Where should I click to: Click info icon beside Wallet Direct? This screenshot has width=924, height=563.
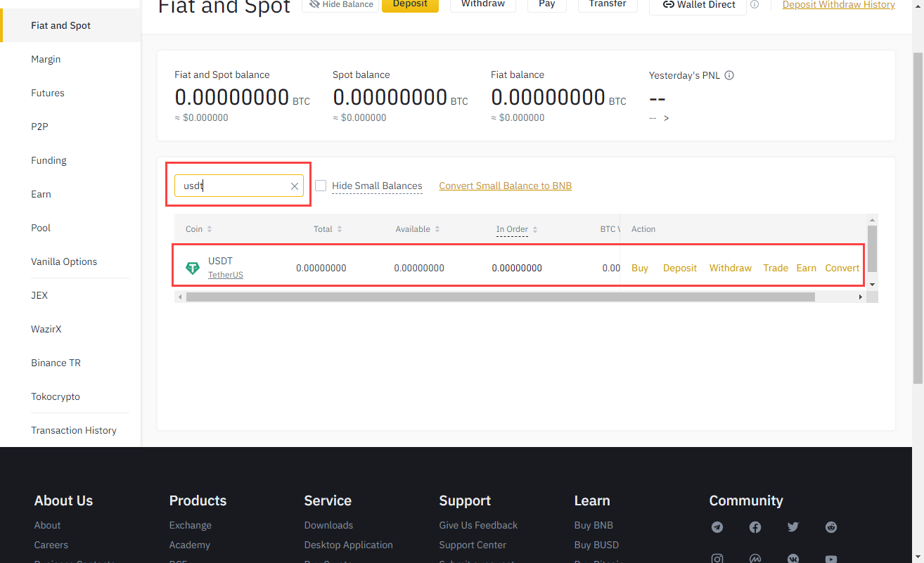point(755,4)
